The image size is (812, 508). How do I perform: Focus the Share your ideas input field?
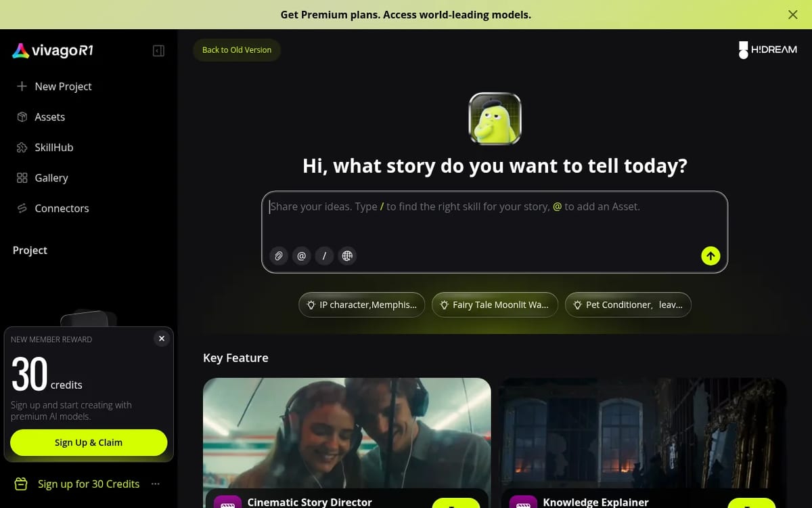tap(495, 207)
